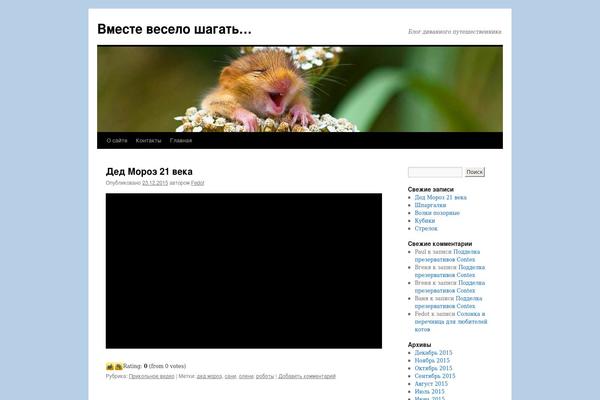
Task: Click tag дед мороз
Action: (x=209, y=376)
